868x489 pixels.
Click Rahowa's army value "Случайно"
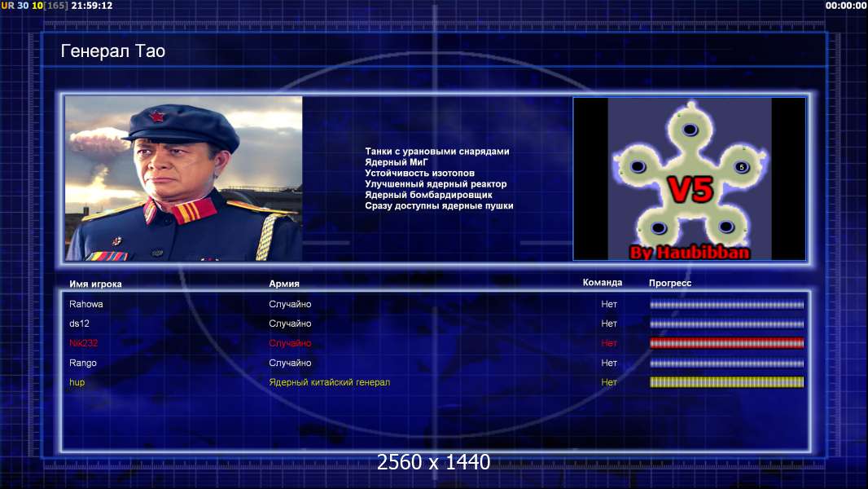point(290,304)
